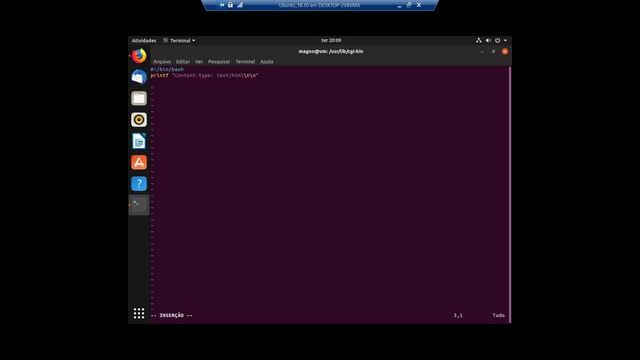The height and width of the screenshot is (360, 640).
Task: Close the VM connection bar
Action: coord(418,5)
